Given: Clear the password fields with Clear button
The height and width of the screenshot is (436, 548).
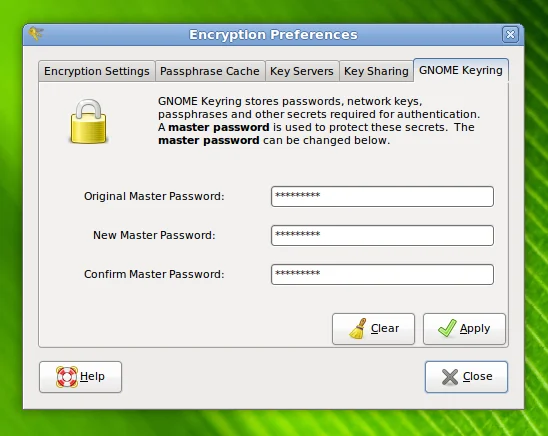Looking at the screenshot, I should [x=373, y=329].
